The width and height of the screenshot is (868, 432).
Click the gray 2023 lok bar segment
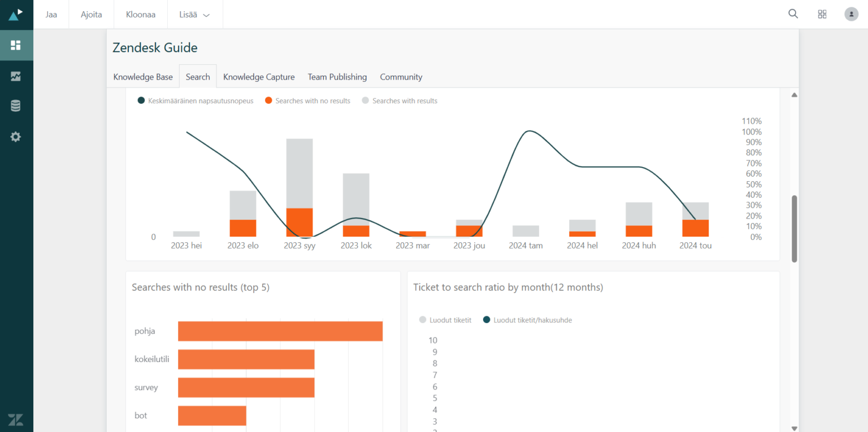click(x=356, y=199)
